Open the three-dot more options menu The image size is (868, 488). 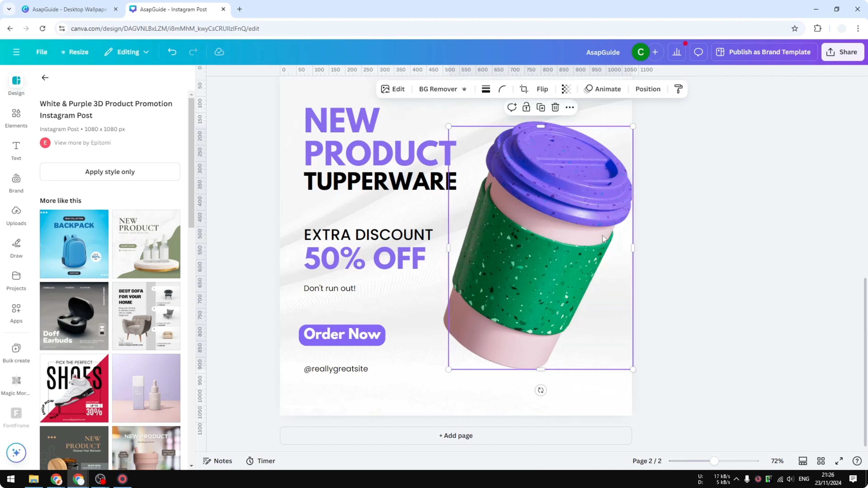[x=569, y=107]
